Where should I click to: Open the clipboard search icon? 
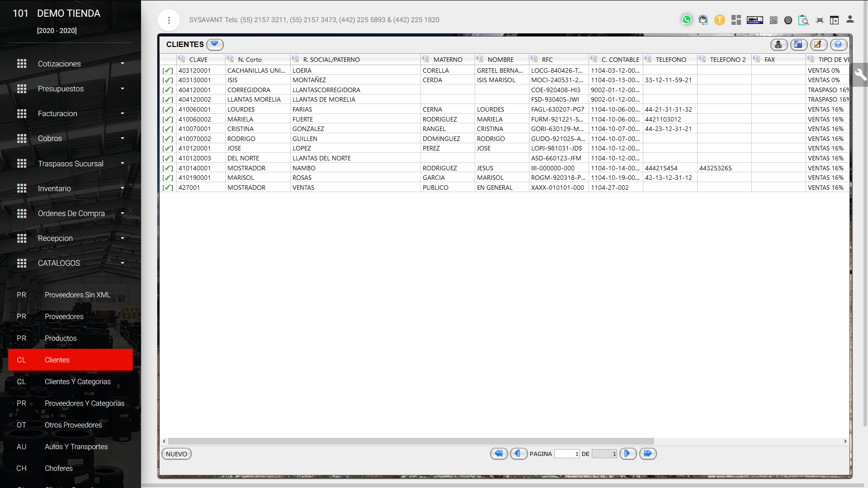(803, 20)
